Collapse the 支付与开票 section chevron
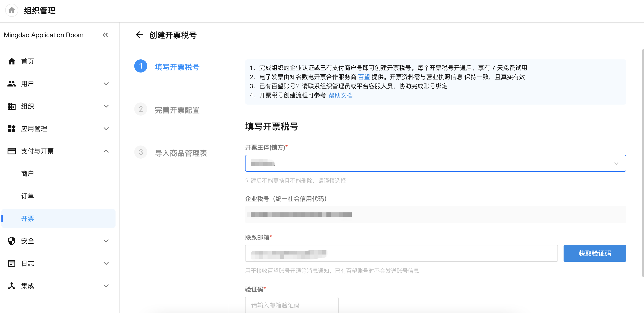Screen dimensions: 644x313 [106, 151]
